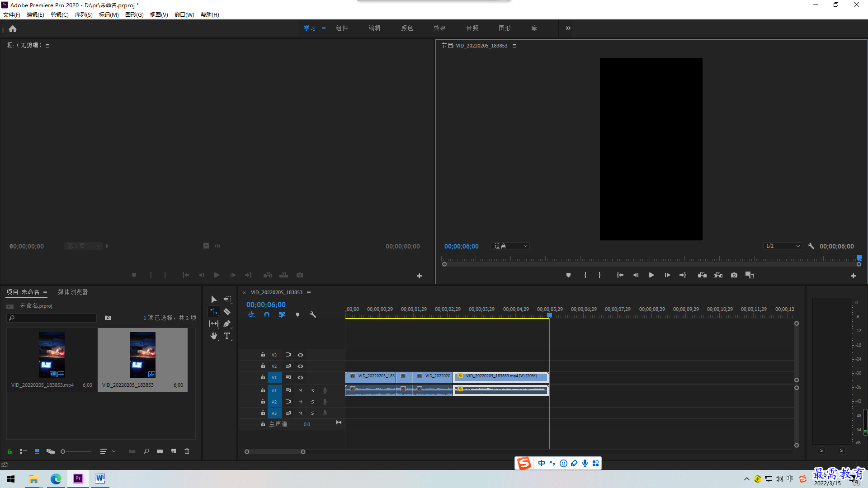The height and width of the screenshot is (488, 868).
Task: Click Program monitor playhead scrubber
Action: coord(859,258)
